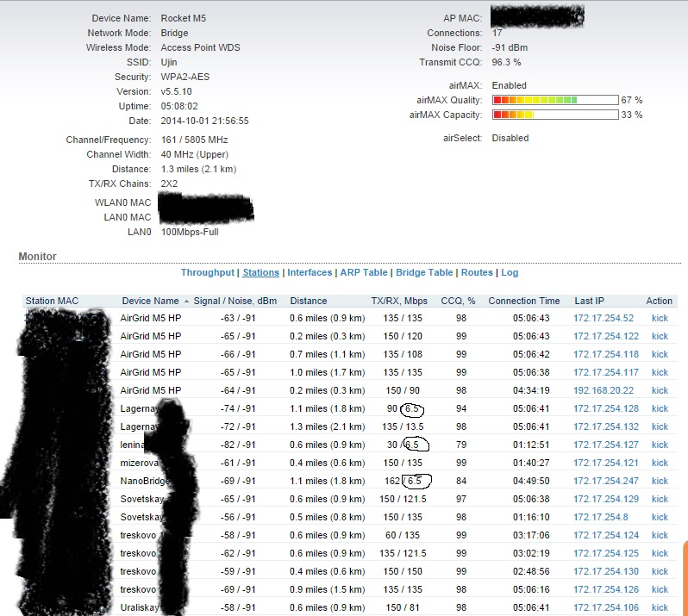Select the Channel/Frequency value 161 / 5805 MHz

(x=194, y=140)
